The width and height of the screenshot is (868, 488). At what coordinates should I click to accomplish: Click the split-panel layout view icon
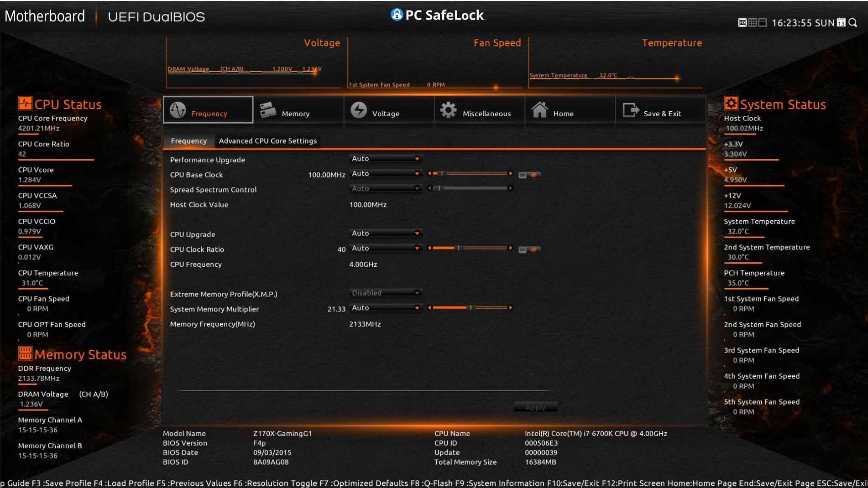tap(762, 22)
